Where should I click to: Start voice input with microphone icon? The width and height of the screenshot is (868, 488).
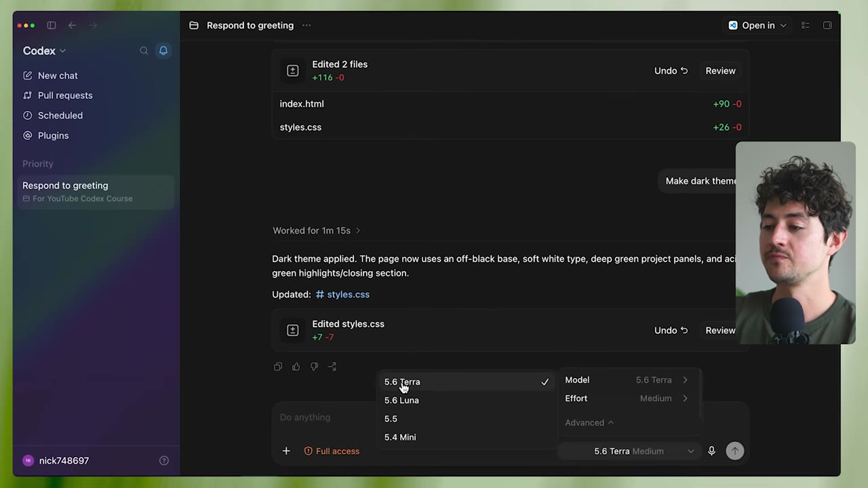711,451
